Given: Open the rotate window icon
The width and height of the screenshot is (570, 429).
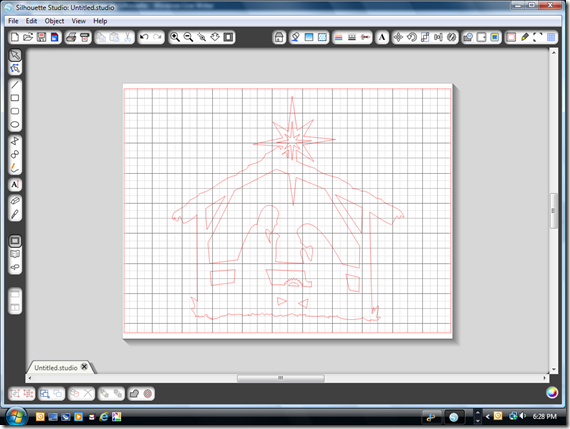Looking at the screenshot, I should [x=412, y=37].
